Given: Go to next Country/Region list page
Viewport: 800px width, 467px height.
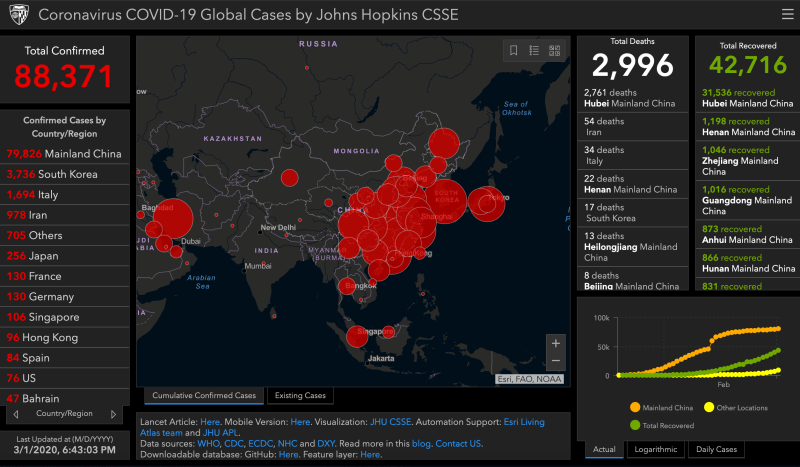Looking at the screenshot, I should (113, 414).
